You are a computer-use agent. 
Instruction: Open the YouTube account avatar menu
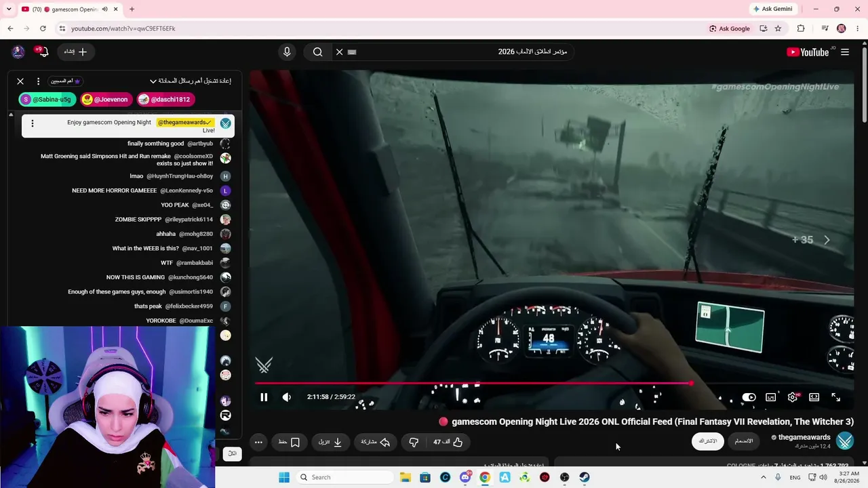click(x=18, y=52)
